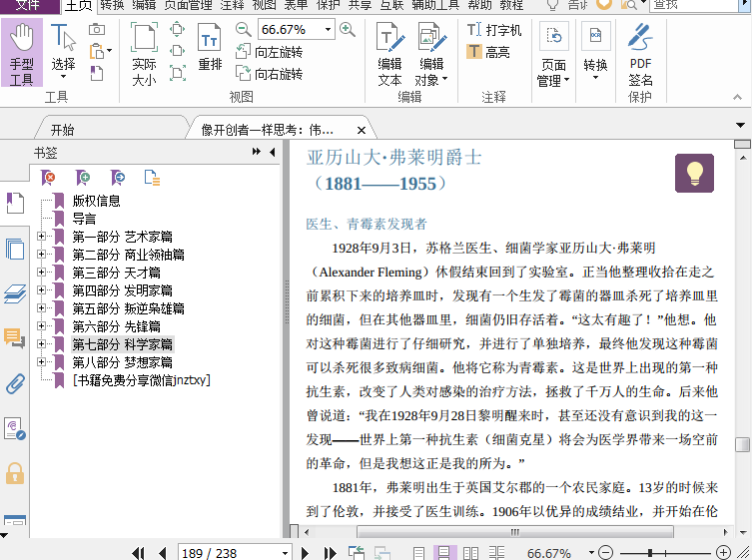The width and height of the screenshot is (752, 560).
Task: Switch to the 主页 (Home) ribbon tab
Action: 78,6
